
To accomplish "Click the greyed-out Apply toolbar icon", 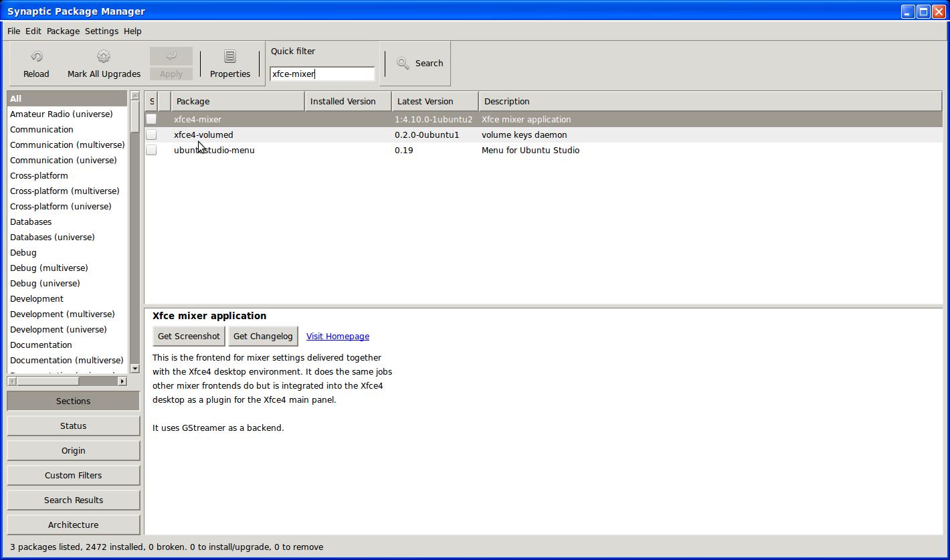I will pyautogui.click(x=171, y=57).
